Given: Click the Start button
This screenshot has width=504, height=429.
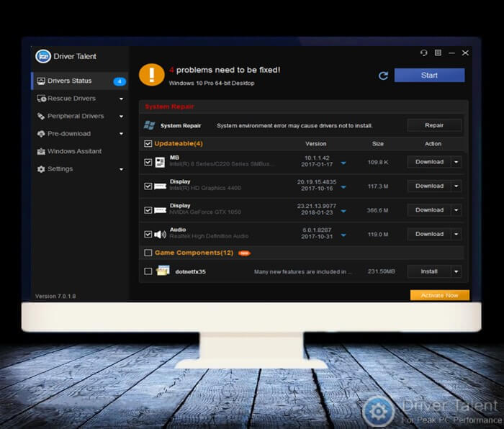Looking at the screenshot, I should pyautogui.click(x=429, y=75).
